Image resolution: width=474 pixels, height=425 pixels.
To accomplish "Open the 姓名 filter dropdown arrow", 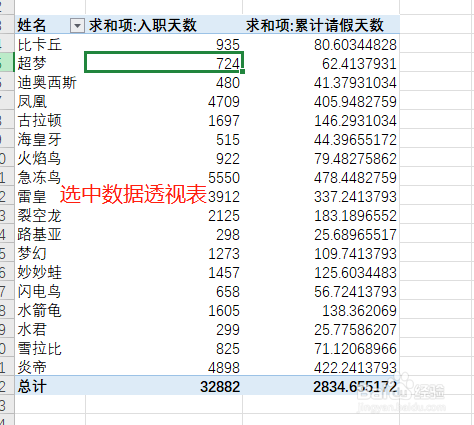I will (77, 25).
